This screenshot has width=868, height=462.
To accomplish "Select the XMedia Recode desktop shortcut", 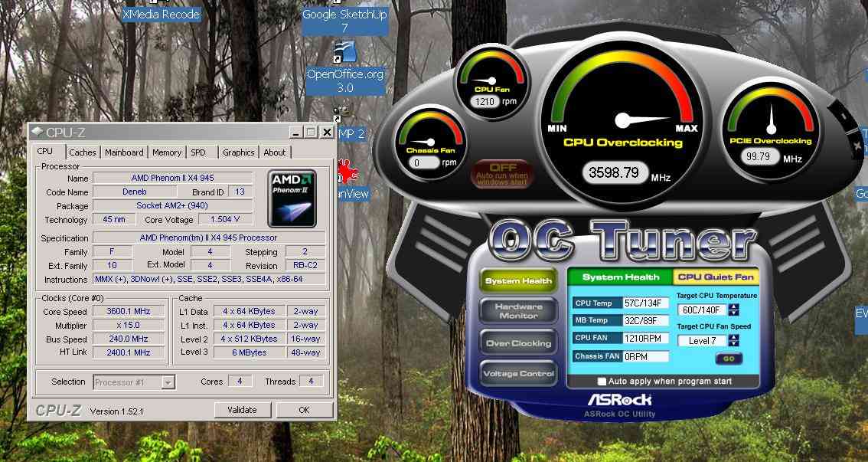I will (x=161, y=14).
